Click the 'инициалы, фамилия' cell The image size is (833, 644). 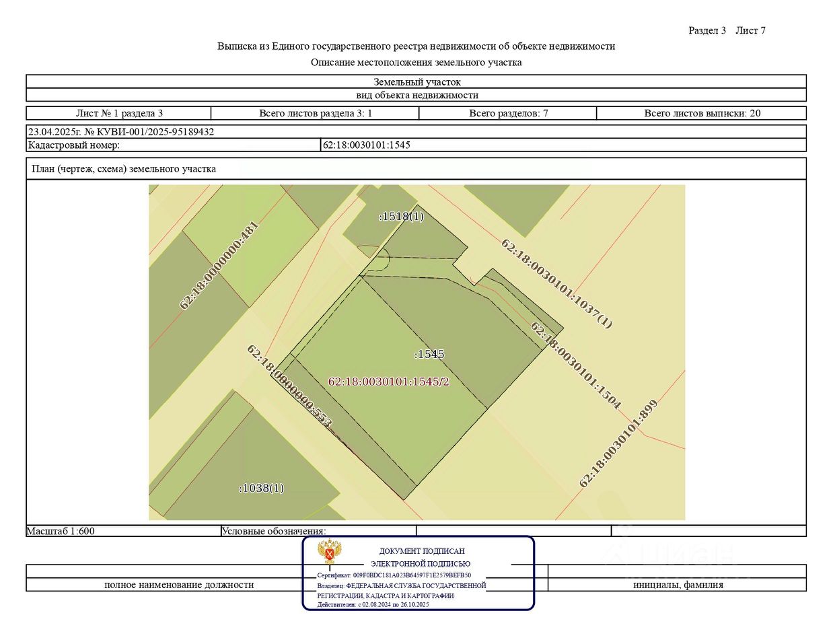pos(678,585)
